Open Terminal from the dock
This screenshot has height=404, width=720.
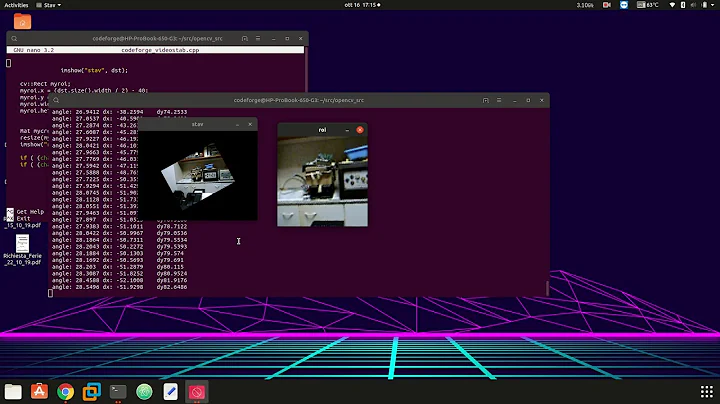point(118,392)
